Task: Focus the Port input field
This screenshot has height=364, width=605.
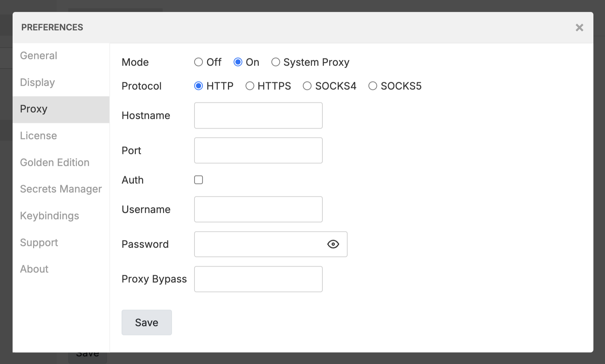Action: click(258, 150)
